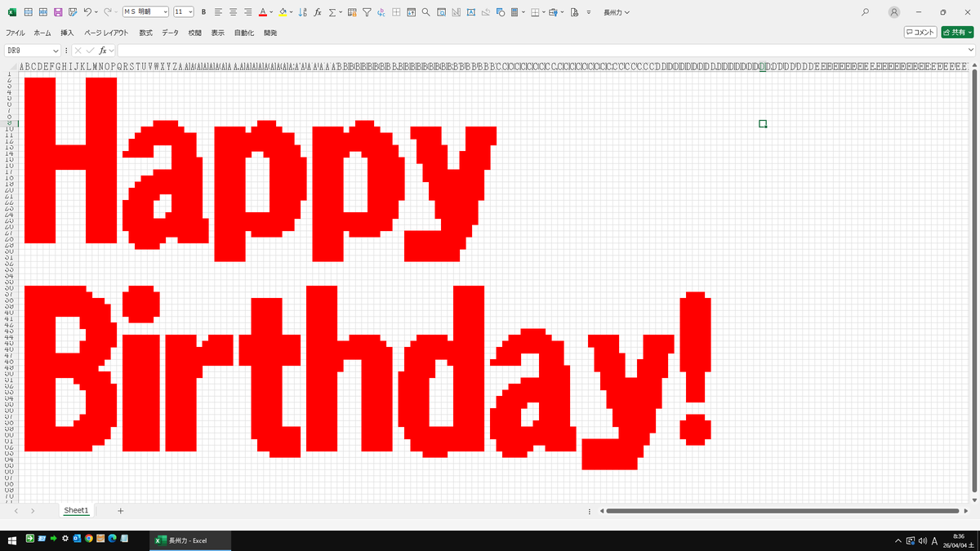Click the AutoSum sigma icon

(x=332, y=12)
